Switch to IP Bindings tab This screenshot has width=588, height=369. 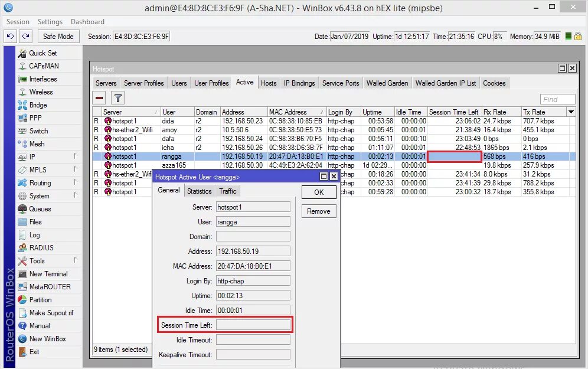click(299, 83)
